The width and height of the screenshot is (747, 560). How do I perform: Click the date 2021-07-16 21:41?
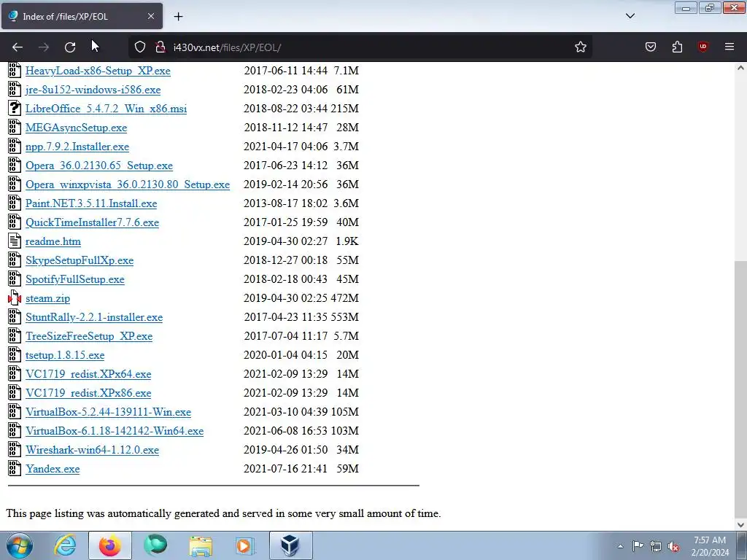pos(285,469)
